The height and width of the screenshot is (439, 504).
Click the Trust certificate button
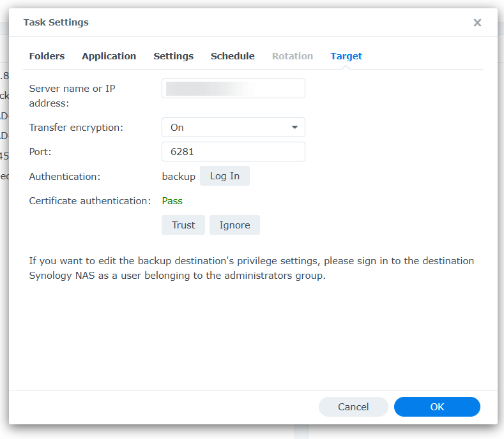pyautogui.click(x=183, y=225)
